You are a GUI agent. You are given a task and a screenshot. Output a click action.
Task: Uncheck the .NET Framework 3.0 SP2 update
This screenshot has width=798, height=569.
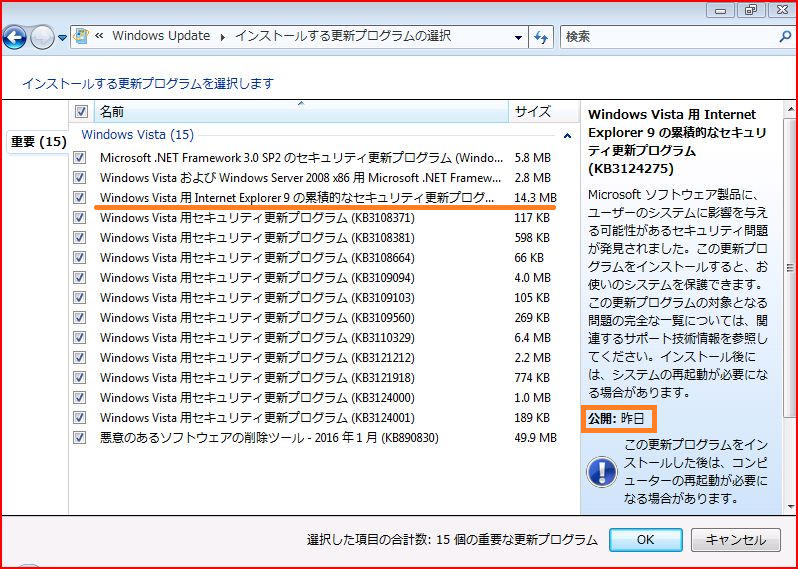coord(79,157)
